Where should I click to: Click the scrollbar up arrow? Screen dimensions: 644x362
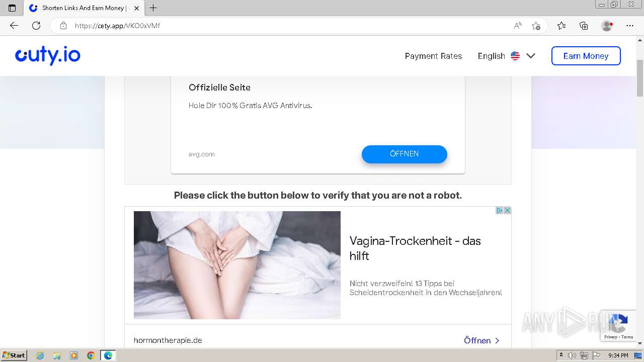(640, 39)
